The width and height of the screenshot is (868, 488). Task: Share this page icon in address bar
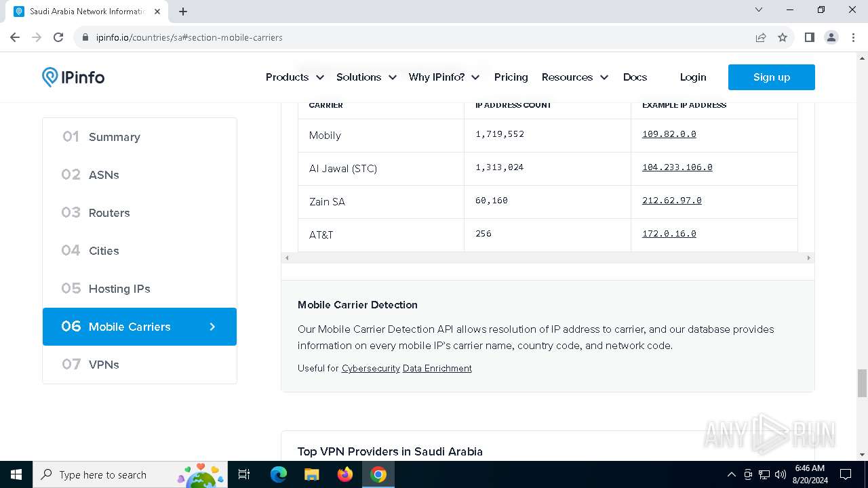761,37
